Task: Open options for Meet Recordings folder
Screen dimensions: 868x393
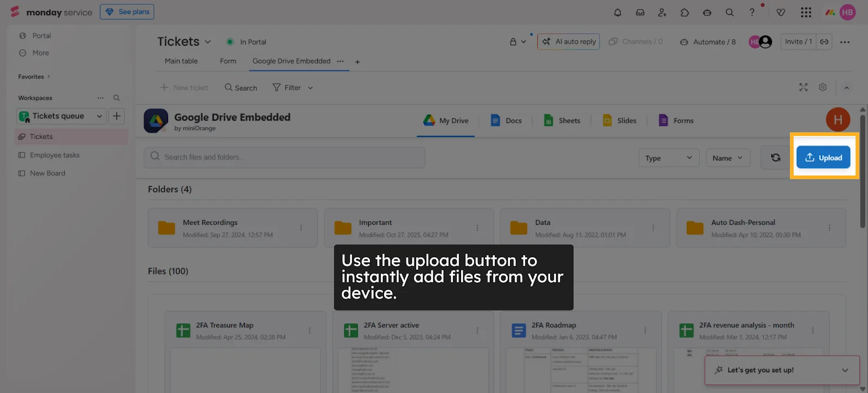Action: tap(301, 228)
